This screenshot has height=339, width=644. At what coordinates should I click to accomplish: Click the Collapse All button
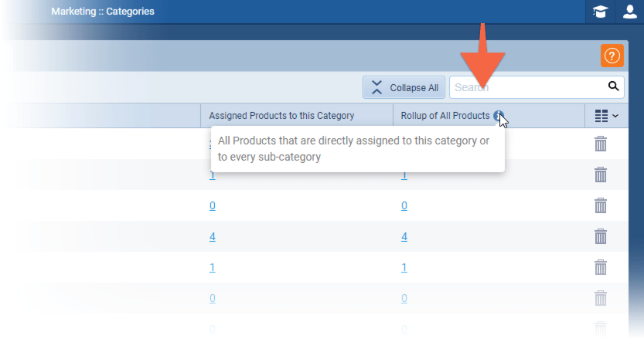click(x=404, y=87)
